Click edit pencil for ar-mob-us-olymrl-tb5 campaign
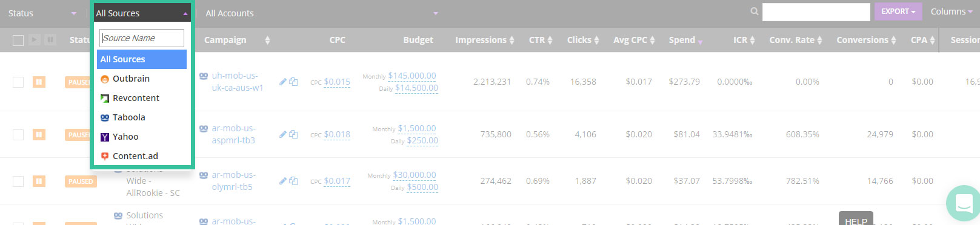Image resolution: width=980 pixels, height=225 pixels. [x=282, y=181]
